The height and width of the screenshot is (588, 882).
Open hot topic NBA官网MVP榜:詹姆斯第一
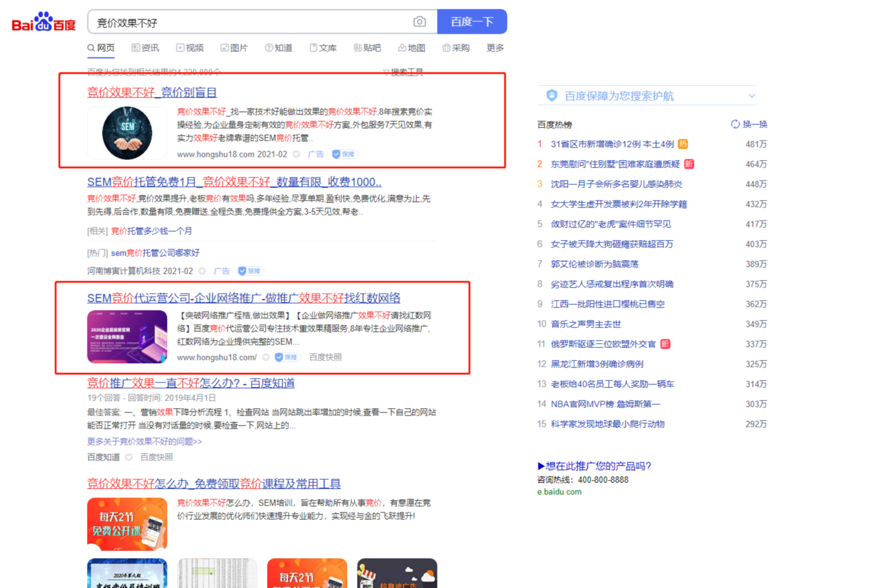tap(605, 404)
